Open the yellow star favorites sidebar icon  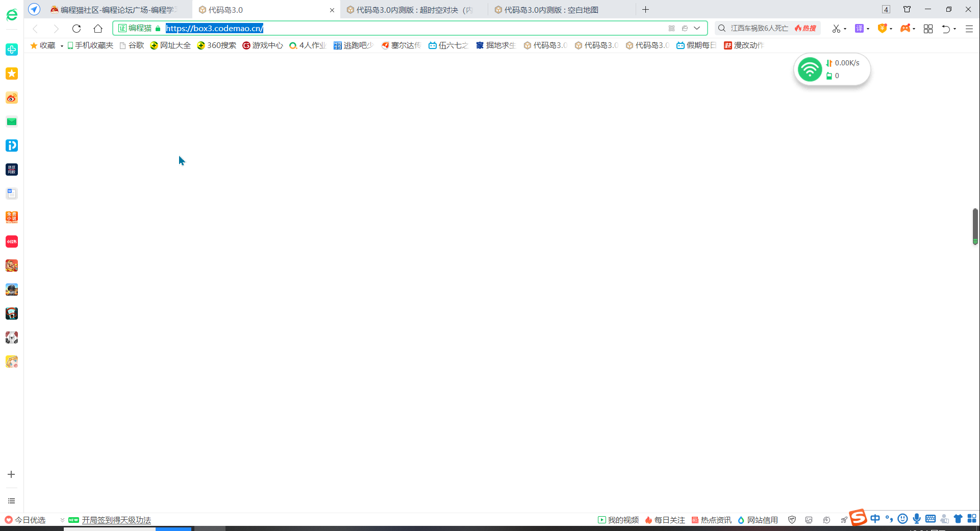pos(12,74)
